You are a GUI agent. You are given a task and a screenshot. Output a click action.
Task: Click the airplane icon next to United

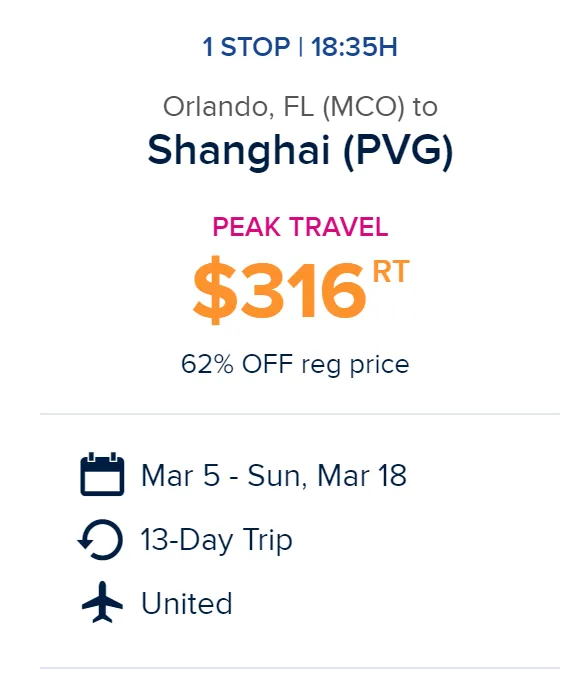[102, 602]
